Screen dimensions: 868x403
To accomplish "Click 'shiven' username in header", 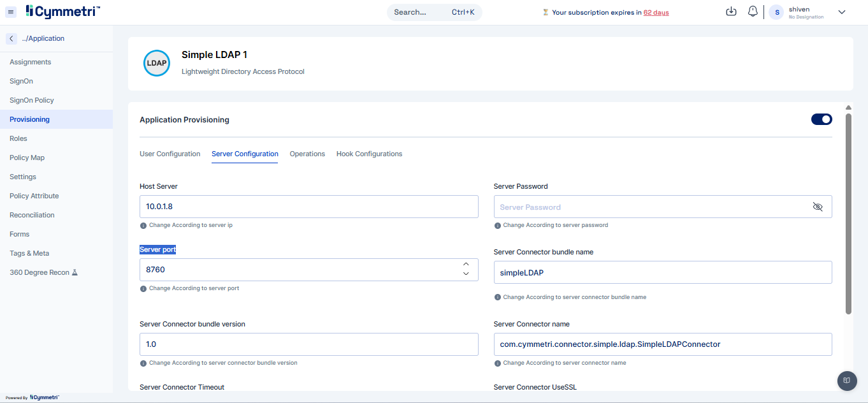I will [x=799, y=10].
